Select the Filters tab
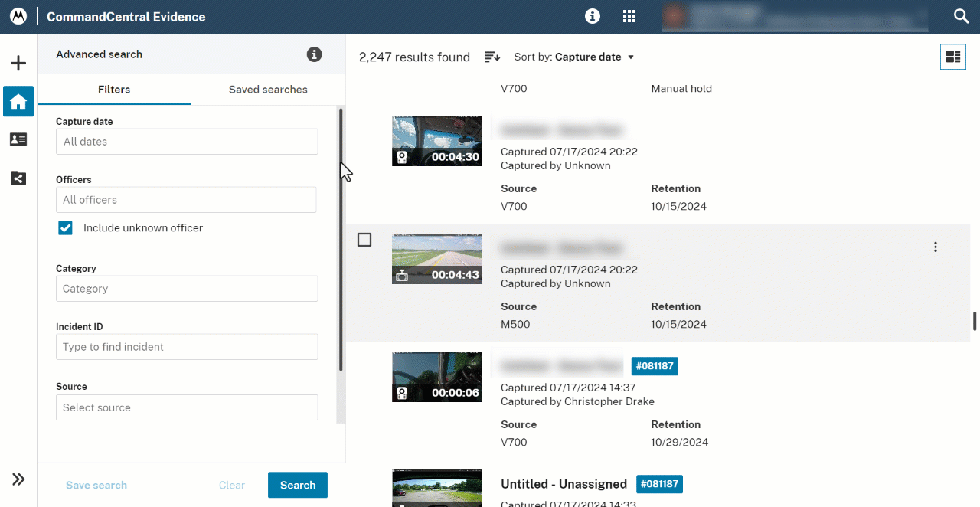This screenshot has width=980, height=507. [x=114, y=90]
